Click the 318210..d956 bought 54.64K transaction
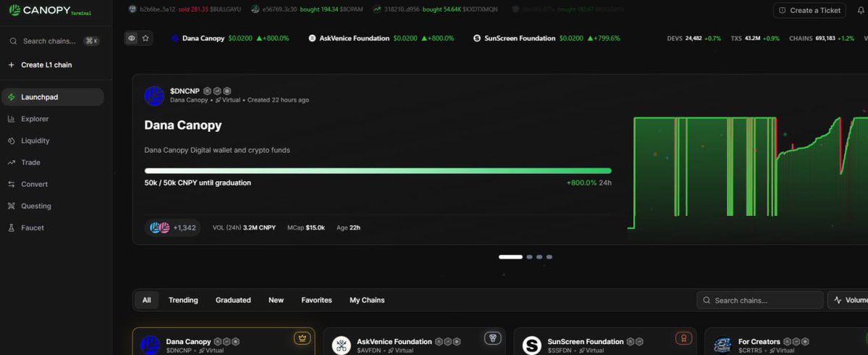This screenshot has height=355, width=868. point(434,9)
